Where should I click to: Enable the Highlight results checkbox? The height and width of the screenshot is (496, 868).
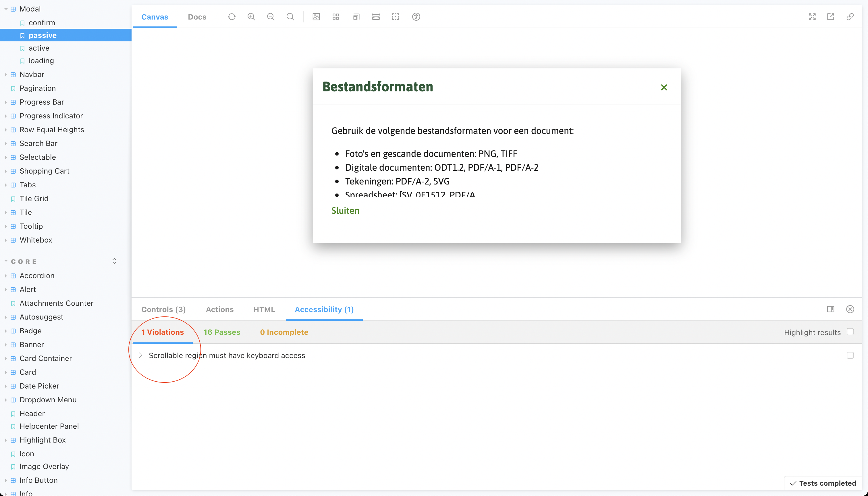click(850, 332)
